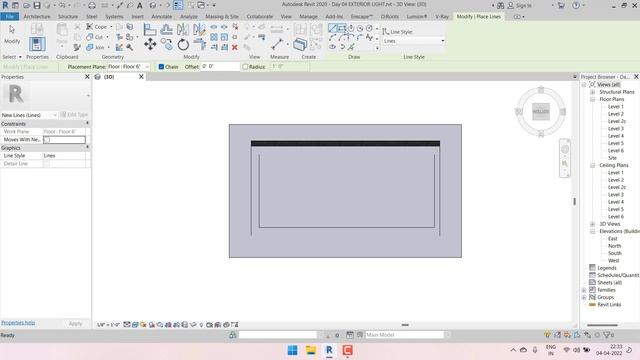Click the Revit icon on the taskbar
640x360 pixels.
[329, 350]
